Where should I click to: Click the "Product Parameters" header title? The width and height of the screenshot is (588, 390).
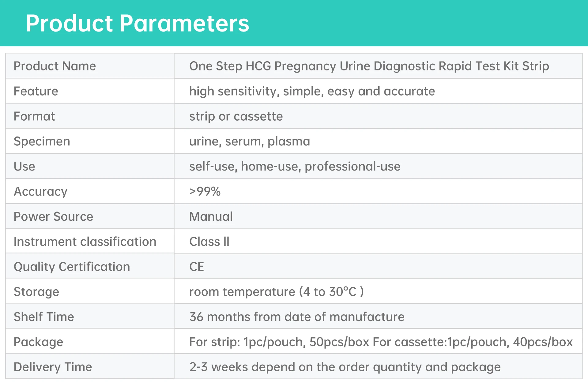[138, 23]
